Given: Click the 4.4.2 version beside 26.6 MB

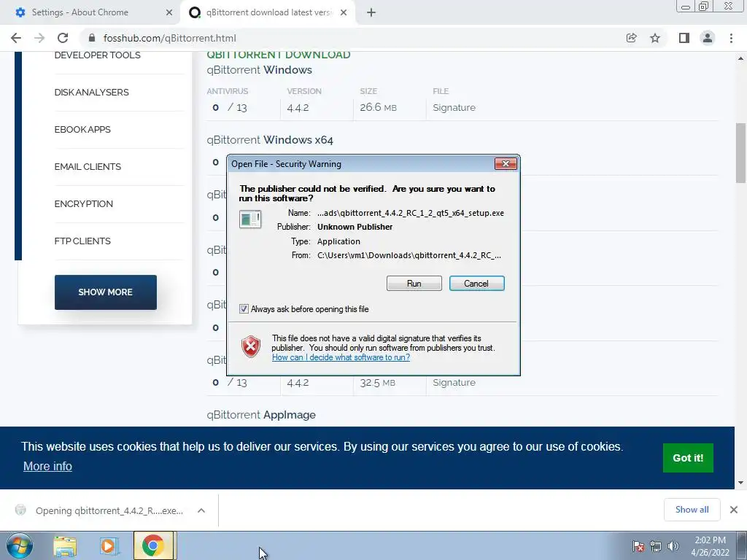Looking at the screenshot, I should pos(298,108).
